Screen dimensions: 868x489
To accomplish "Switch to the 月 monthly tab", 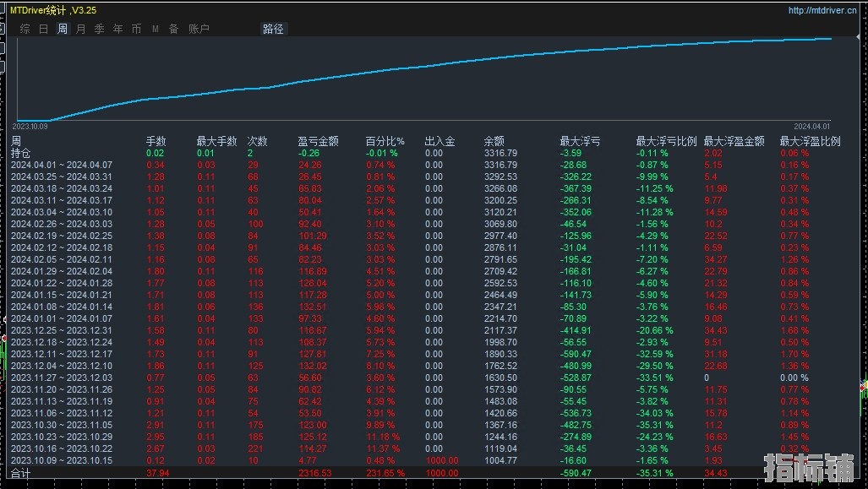I will point(81,29).
